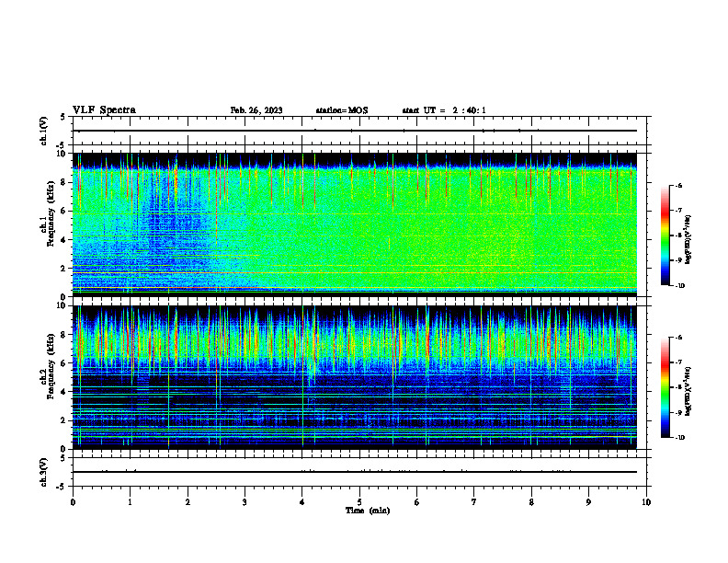Click time axis tick label 5

coord(359,502)
